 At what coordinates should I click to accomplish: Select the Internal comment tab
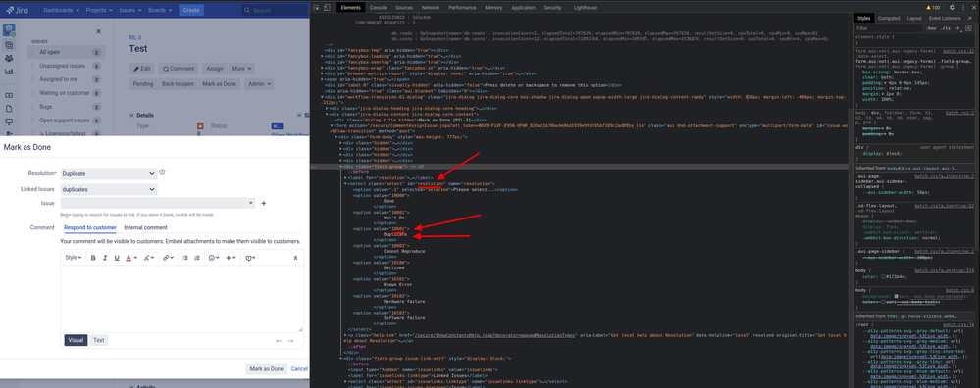[145, 227]
